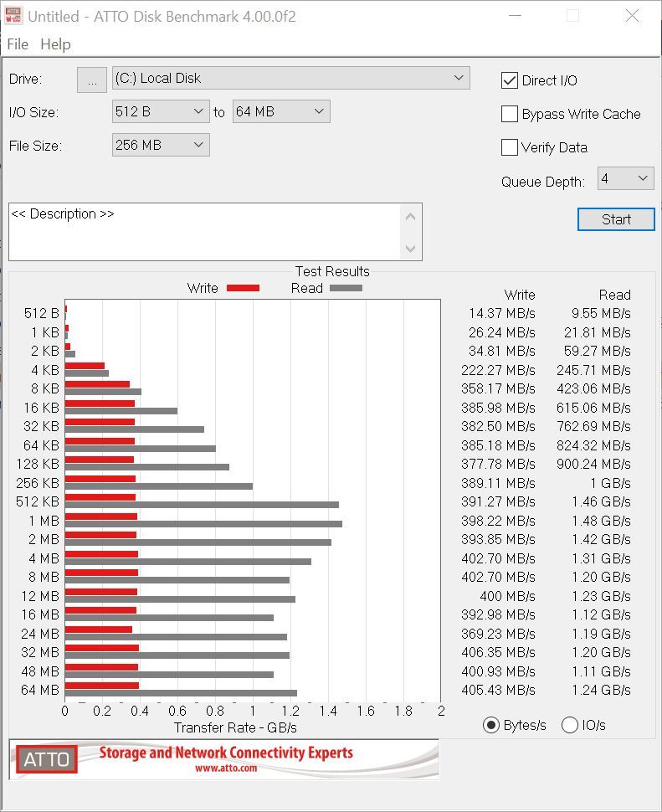Click the gray Read legend swatch

point(346,288)
